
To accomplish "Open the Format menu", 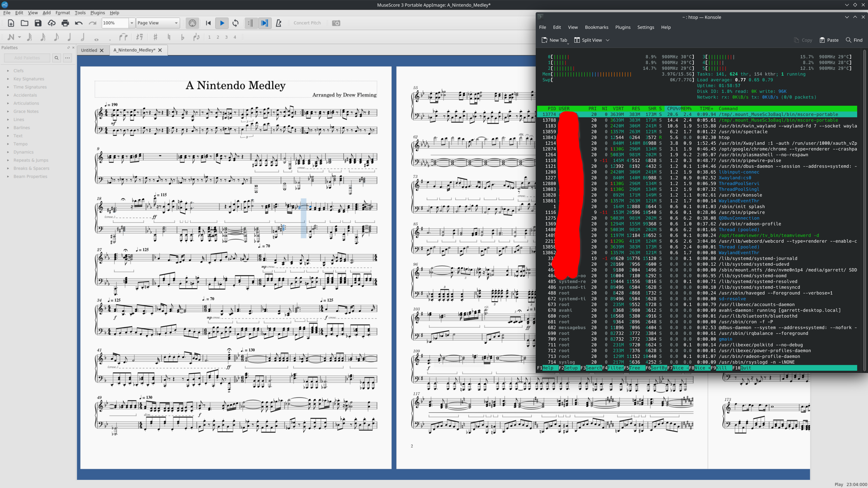I will point(63,12).
